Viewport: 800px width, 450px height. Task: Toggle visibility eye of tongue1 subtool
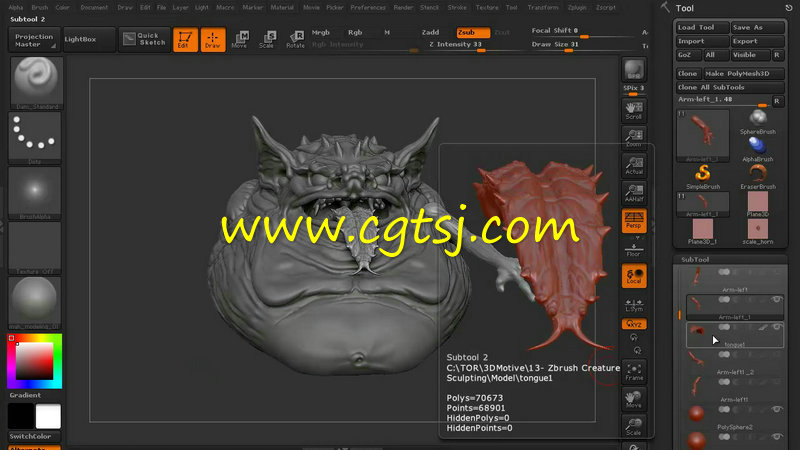[x=777, y=327]
